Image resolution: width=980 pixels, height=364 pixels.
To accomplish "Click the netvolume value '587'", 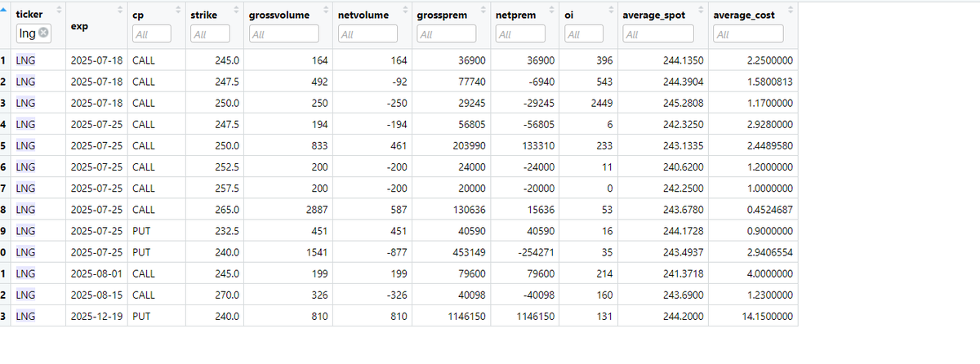I will [x=399, y=209].
